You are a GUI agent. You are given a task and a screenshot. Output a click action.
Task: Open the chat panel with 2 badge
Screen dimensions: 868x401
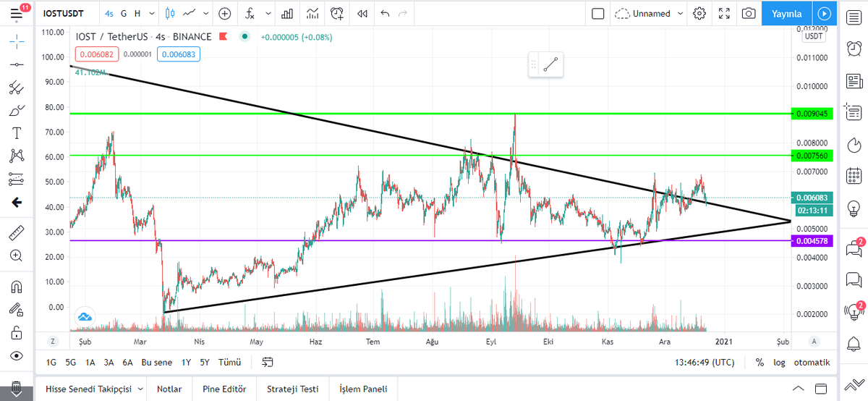[x=854, y=249]
